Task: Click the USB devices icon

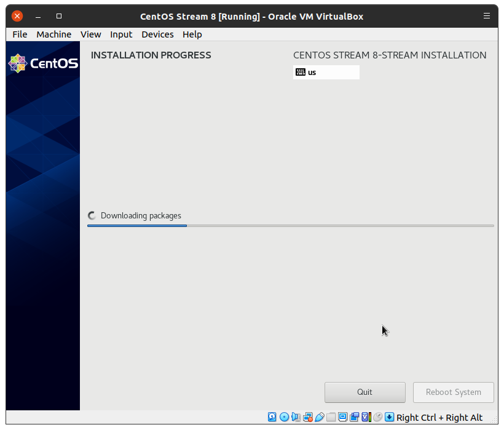Action: (x=320, y=417)
